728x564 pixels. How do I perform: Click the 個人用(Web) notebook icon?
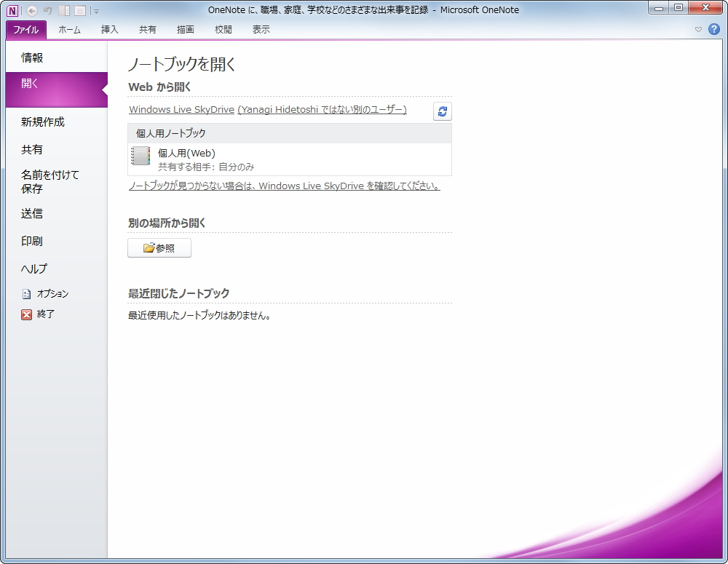142,154
